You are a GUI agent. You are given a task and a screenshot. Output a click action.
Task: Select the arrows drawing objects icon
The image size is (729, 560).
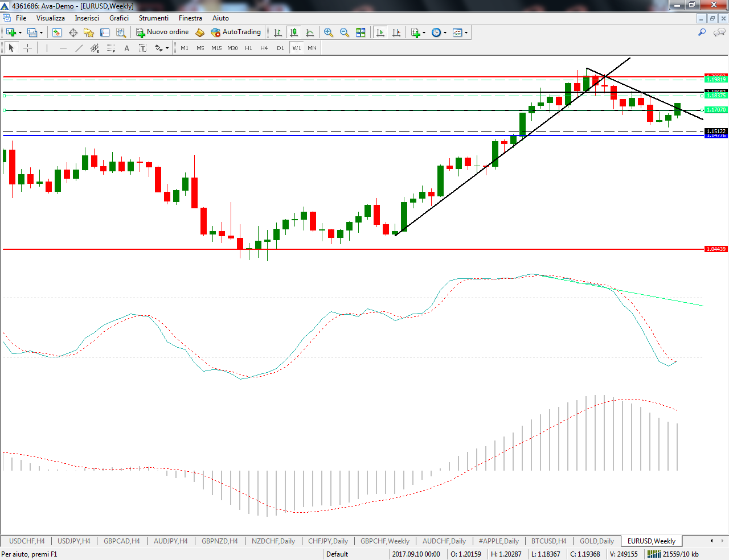pyautogui.click(x=159, y=48)
